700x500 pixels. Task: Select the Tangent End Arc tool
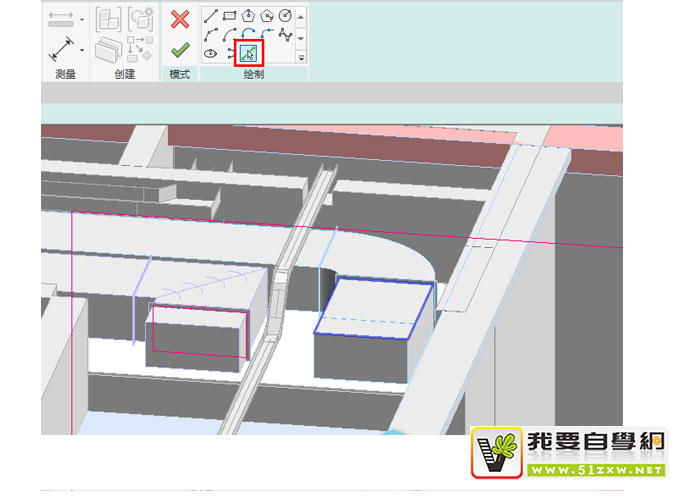[x=248, y=33]
